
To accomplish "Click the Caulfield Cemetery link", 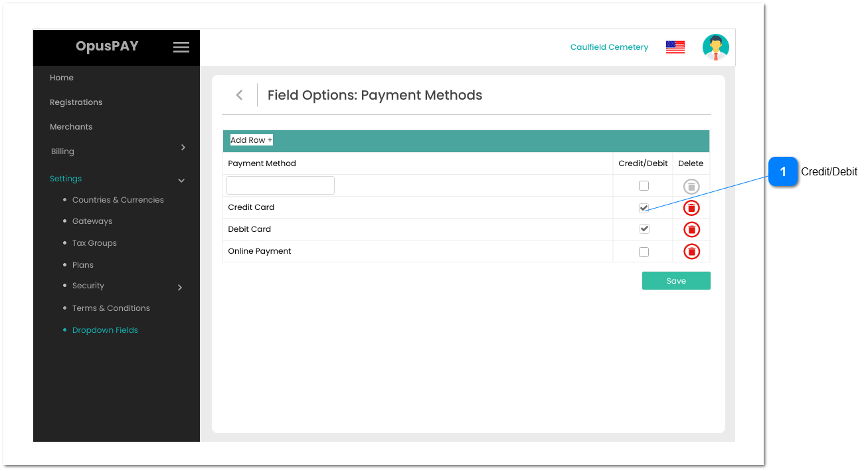I will [609, 47].
